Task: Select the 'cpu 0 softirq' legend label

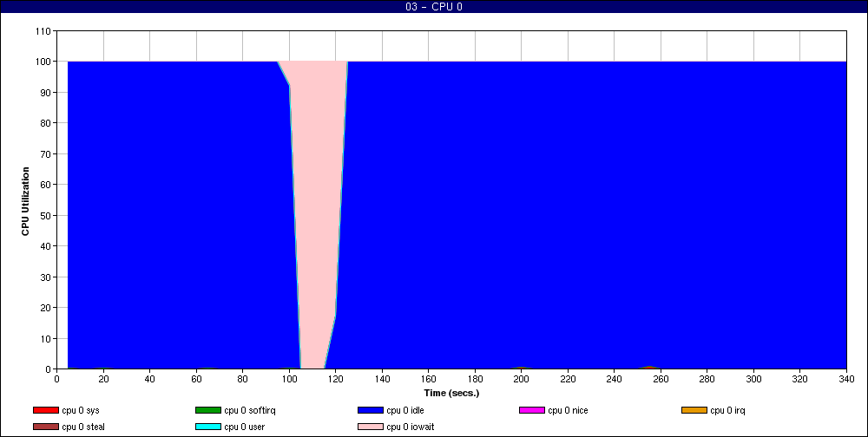Action: point(250,411)
